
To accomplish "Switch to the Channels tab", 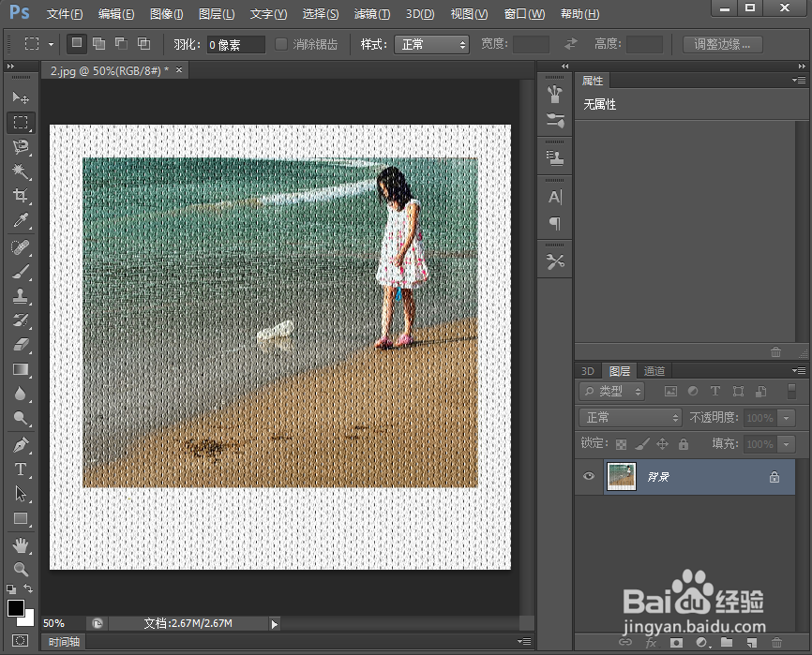I will 654,371.
